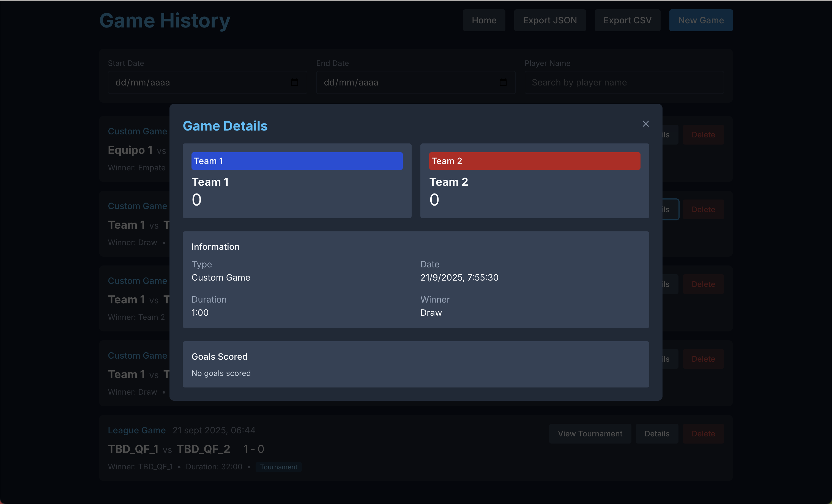The image size is (832, 504).
Task: Start a New Game
Action: (x=701, y=20)
